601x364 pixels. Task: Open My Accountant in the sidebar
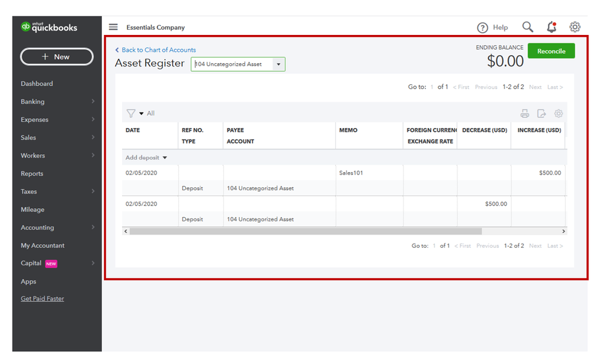point(43,245)
